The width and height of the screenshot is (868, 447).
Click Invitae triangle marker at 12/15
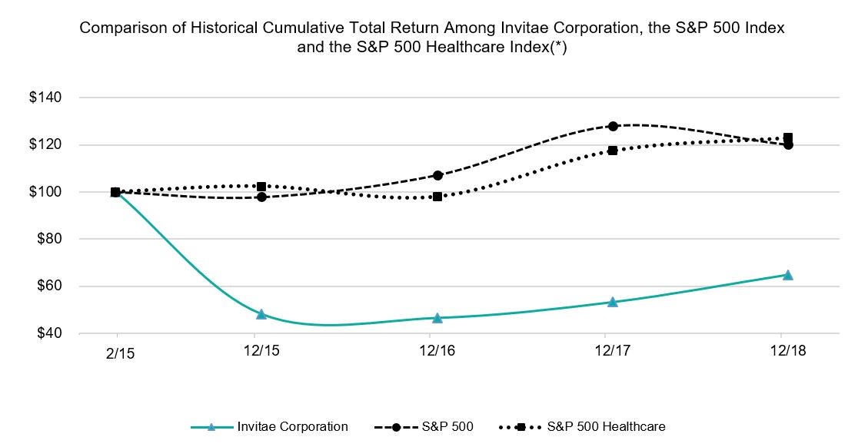261,314
